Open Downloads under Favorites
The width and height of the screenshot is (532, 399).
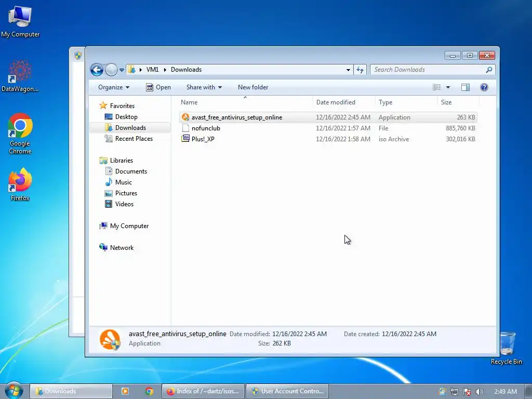(130, 128)
